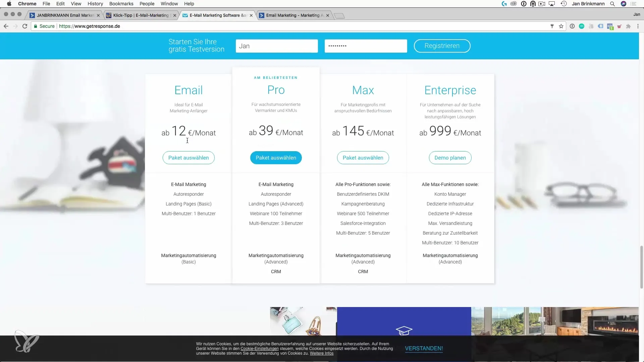
Task: Bookmark this page with the star icon
Action: pos(561,26)
